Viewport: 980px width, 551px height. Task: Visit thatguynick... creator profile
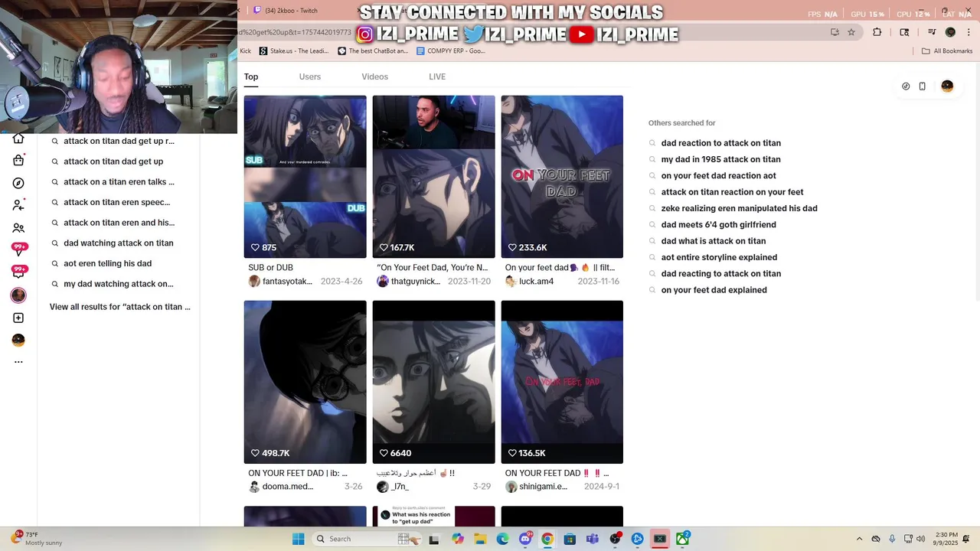point(410,282)
